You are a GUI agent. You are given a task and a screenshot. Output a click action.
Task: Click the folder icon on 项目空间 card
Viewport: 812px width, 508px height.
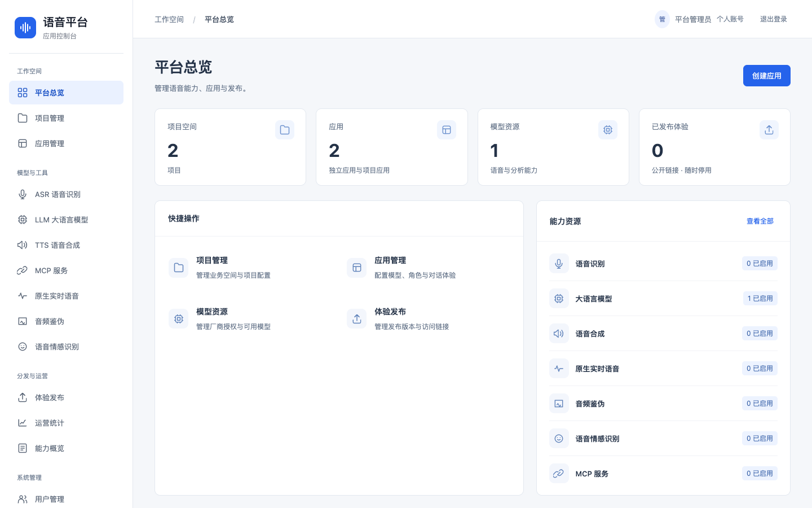285,130
